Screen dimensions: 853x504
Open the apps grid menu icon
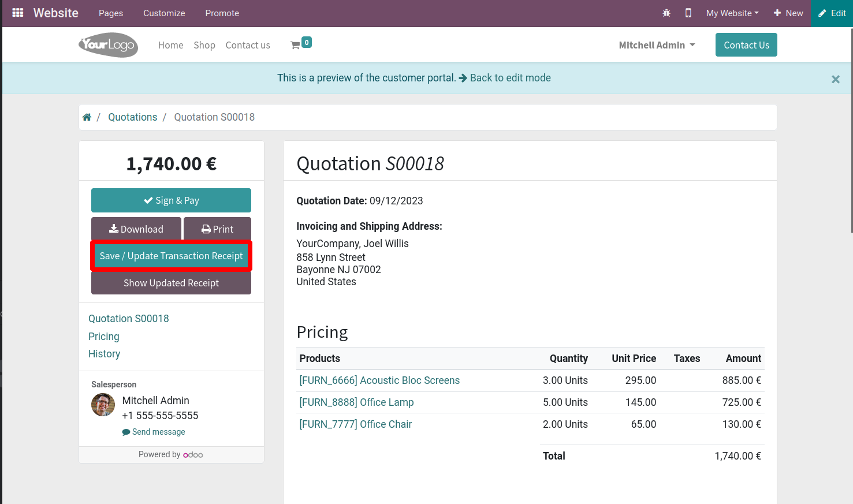tap(18, 13)
